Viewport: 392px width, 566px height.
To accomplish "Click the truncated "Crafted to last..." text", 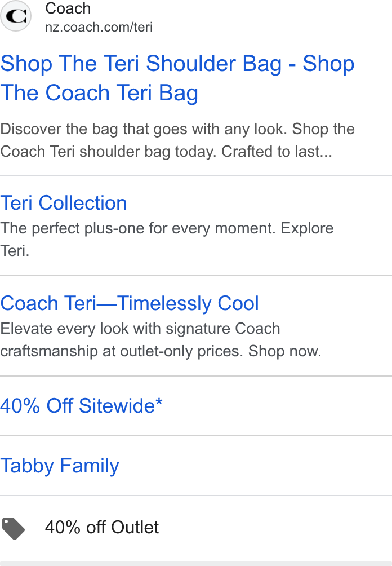I will (x=277, y=152).
